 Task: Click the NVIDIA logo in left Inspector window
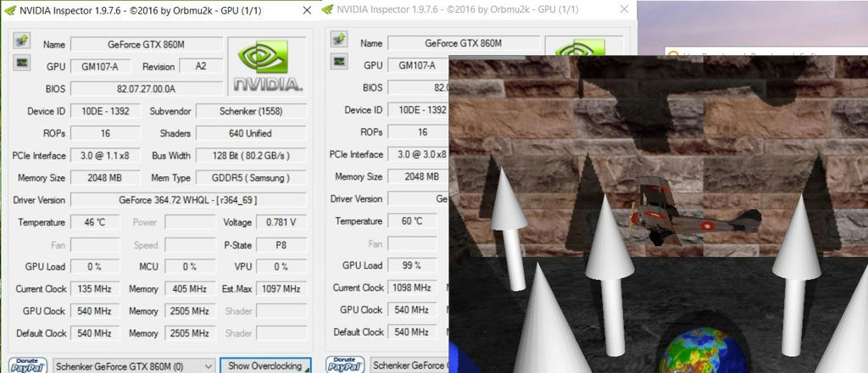point(267,66)
